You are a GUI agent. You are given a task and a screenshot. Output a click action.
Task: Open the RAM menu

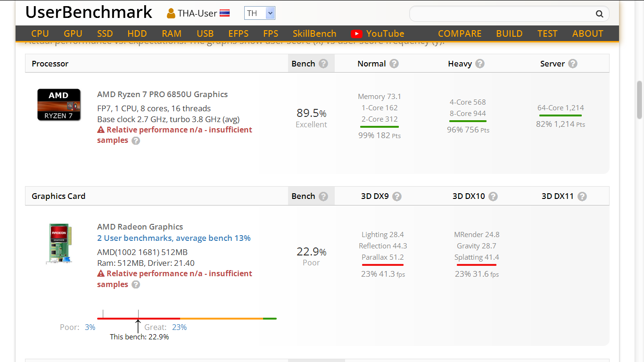[172, 33]
